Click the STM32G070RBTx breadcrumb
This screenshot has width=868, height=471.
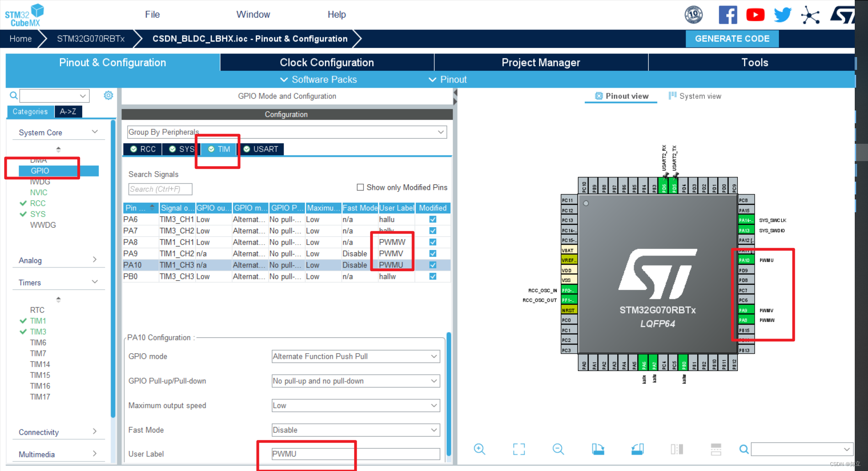pos(90,39)
